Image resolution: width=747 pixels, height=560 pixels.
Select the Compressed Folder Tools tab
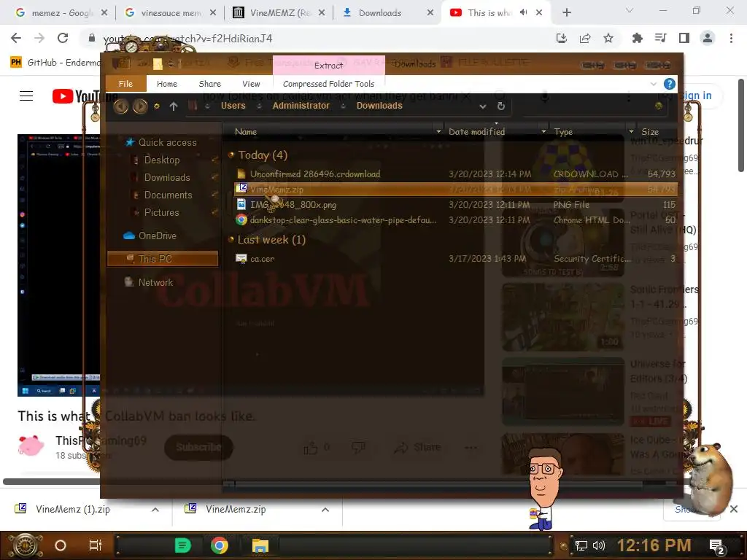tap(328, 84)
